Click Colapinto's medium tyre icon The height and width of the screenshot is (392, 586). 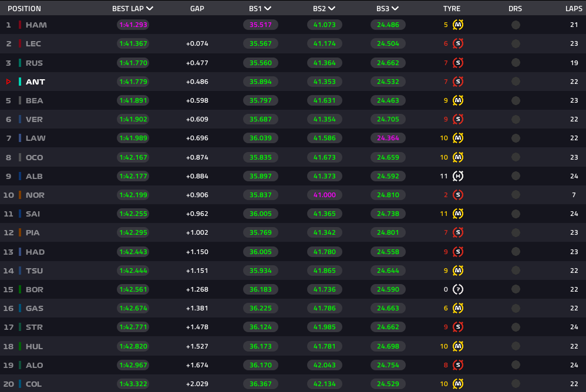click(458, 384)
